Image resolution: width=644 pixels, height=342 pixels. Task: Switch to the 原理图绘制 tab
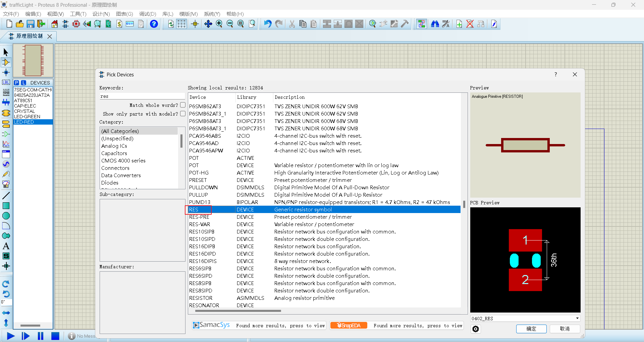[x=30, y=36]
